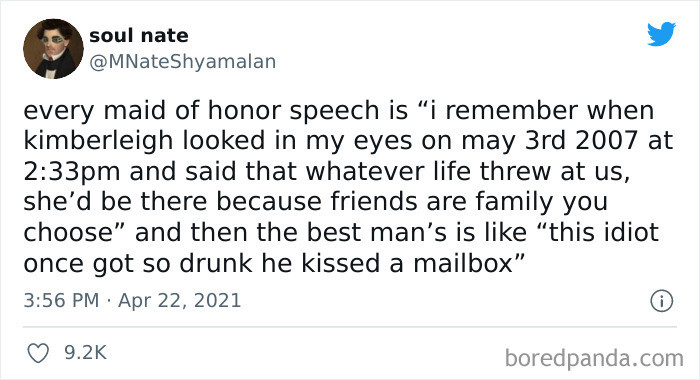Screen dimensions: 700x380
Task: Like the tweet with the heart icon
Action: (x=38, y=353)
